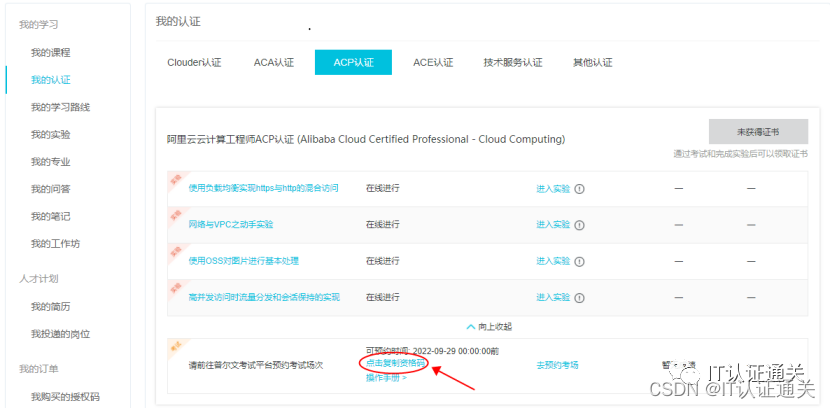Screen dimensions: 831x409
Task: Switch to ACA认证 tab
Action: pos(273,63)
